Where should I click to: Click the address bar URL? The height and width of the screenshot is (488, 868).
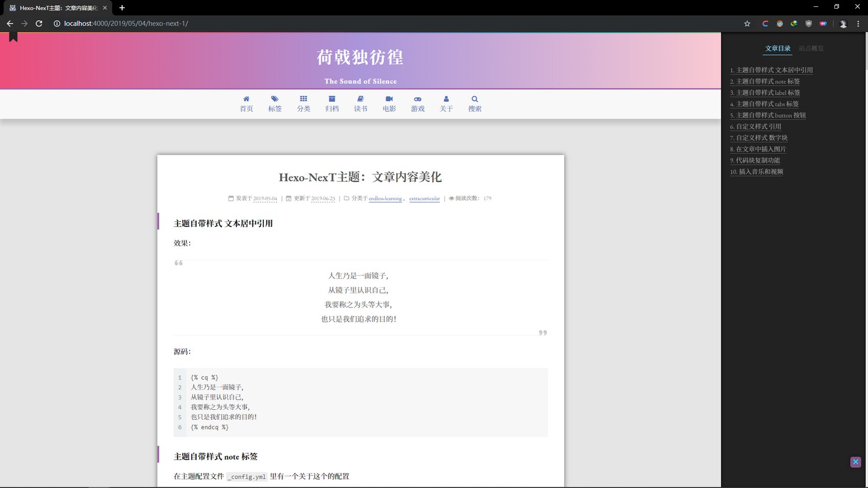pos(126,24)
